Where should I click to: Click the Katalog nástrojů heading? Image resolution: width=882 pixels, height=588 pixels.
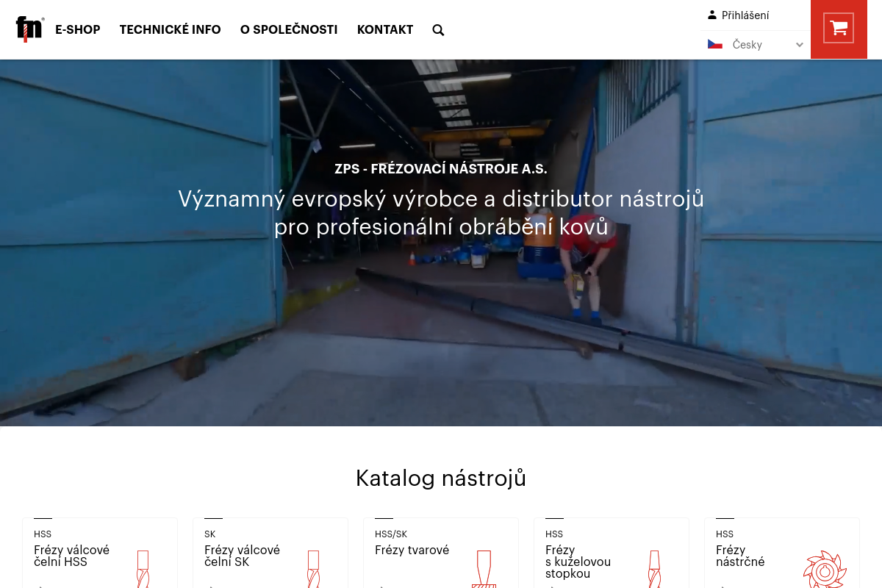coord(441,478)
